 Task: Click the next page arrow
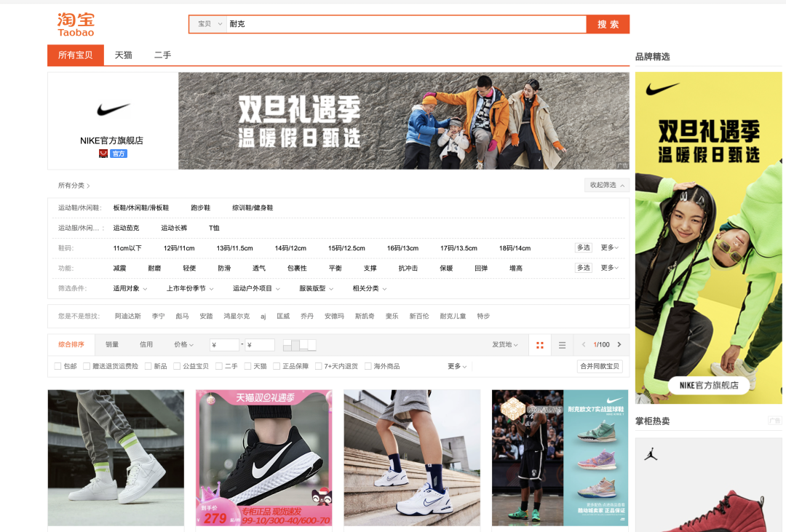click(620, 344)
